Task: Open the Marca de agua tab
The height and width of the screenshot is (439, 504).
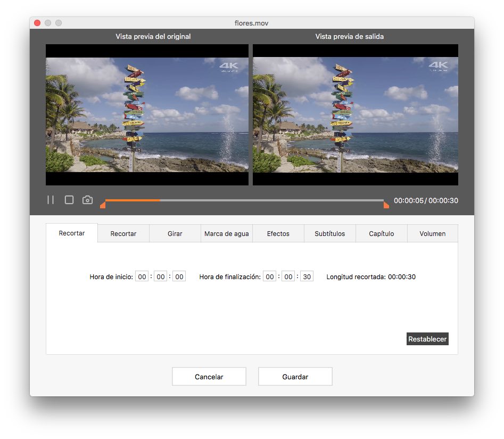Action: click(226, 233)
